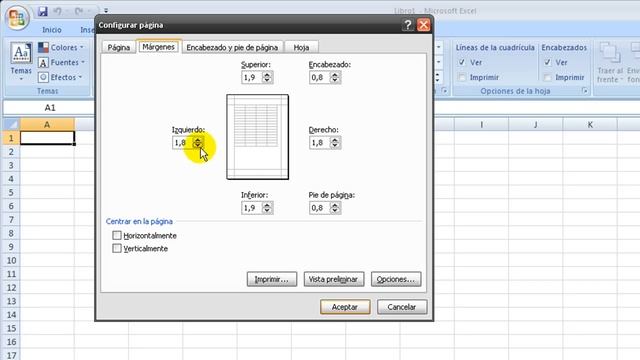Screen dimensions: 640x360
Task: Click the Izquierdo margin value field
Action: [x=182, y=142]
